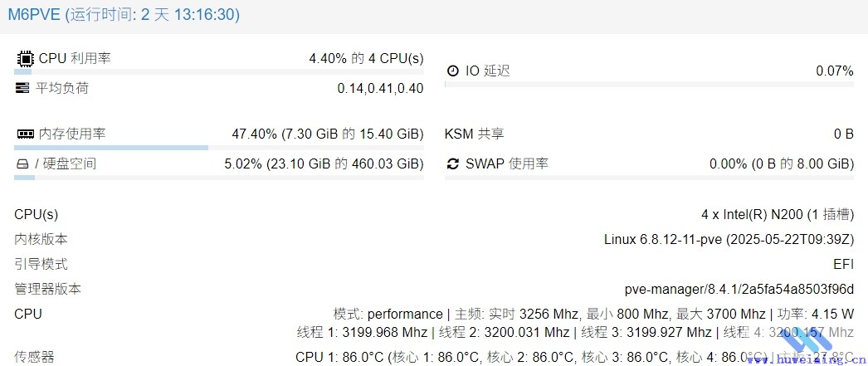The height and width of the screenshot is (366, 868).
Task: Click the SWAP usage progress bar
Action: [649, 177]
